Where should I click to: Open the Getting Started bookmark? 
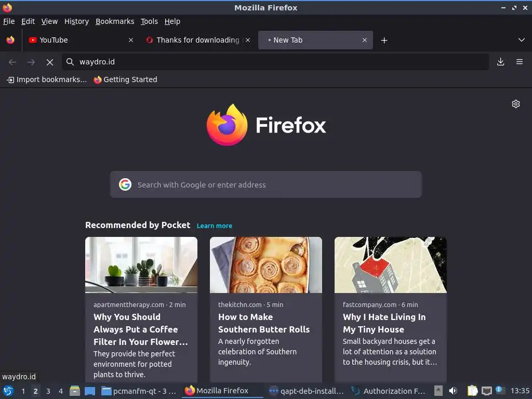click(x=126, y=79)
